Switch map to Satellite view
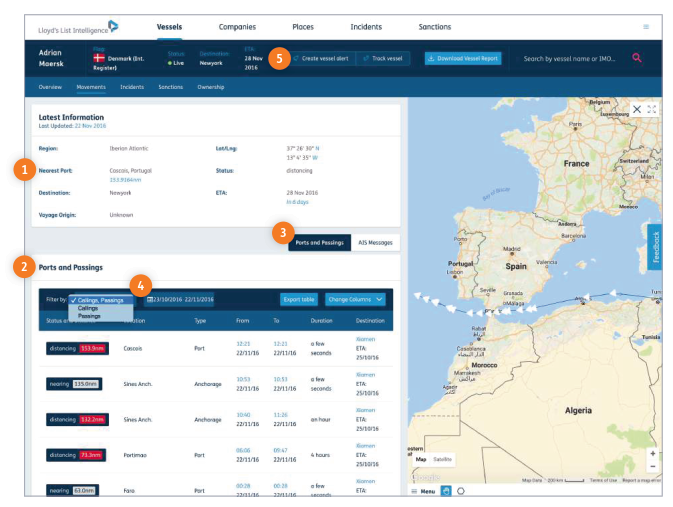673x507 pixels. tap(442, 459)
